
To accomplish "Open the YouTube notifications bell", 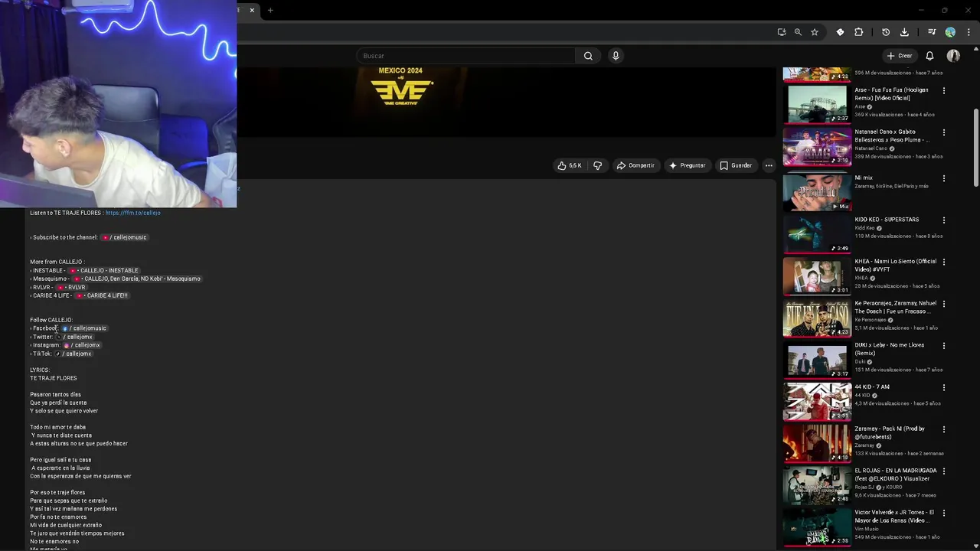I will 929,56.
